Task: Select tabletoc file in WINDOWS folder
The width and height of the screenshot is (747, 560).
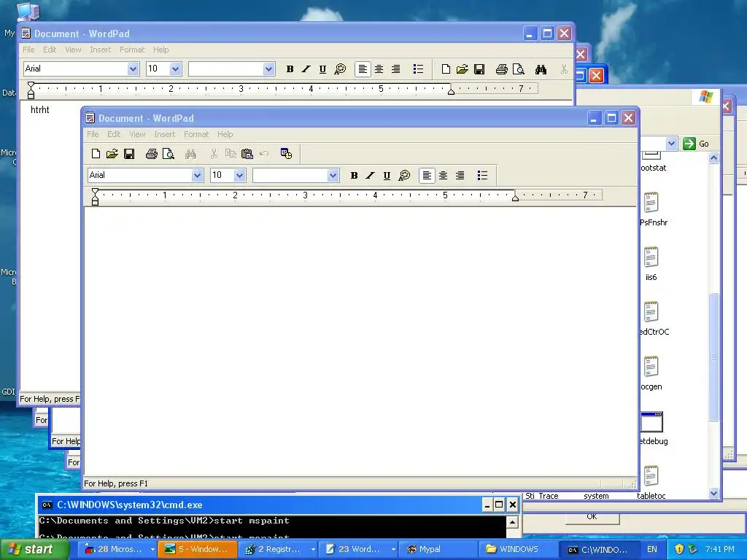Action: [651, 483]
